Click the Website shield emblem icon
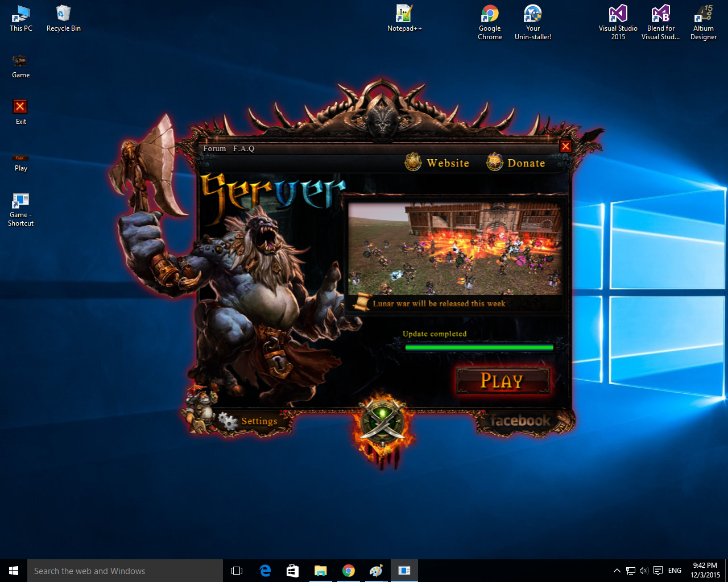The height and width of the screenshot is (582, 728). pos(413,162)
